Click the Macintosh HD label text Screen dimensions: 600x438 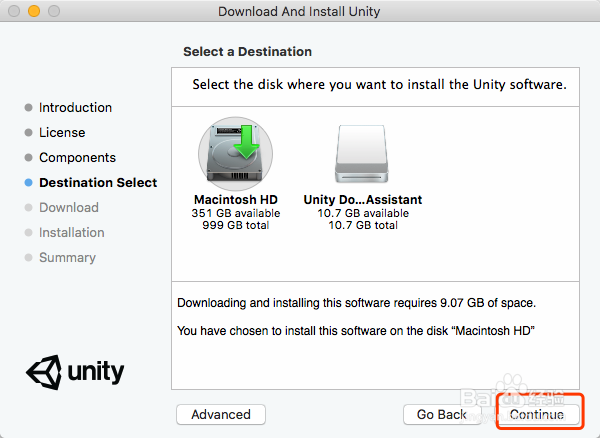coord(236,199)
